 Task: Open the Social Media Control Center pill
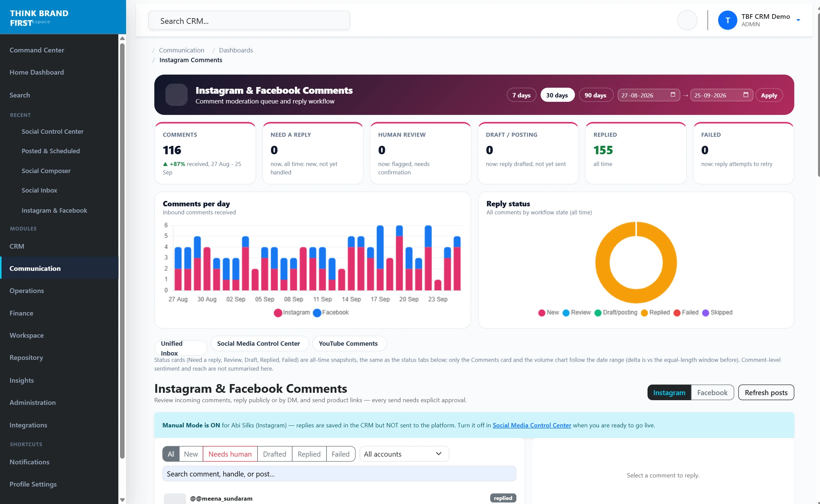click(x=260, y=343)
